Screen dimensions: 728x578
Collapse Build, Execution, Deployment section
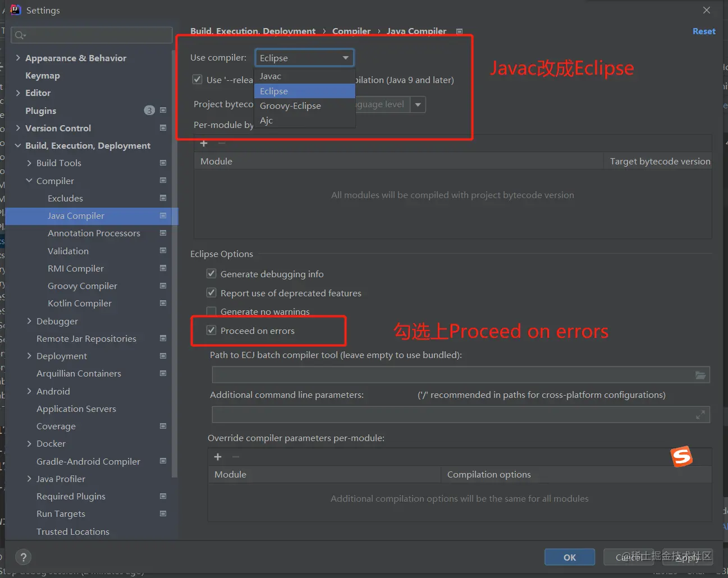18,146
